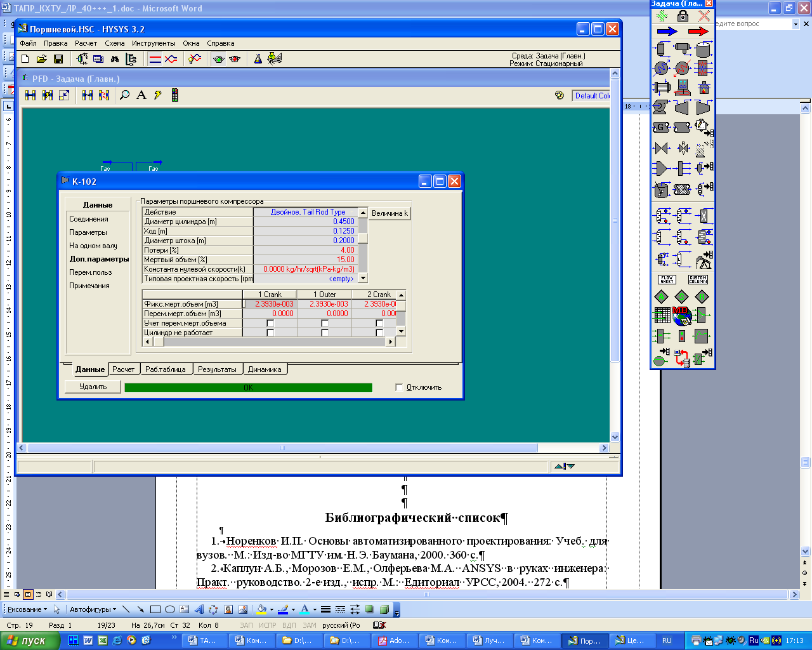Choose the Cooler icon in the palette
This screenshot has width=812, height=650.
tap(662, 68)
